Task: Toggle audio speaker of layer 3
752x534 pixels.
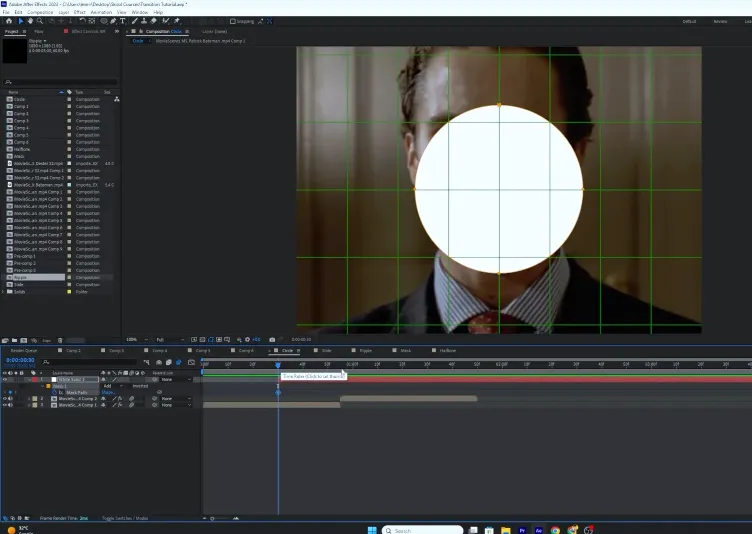Action: [11, 405]
